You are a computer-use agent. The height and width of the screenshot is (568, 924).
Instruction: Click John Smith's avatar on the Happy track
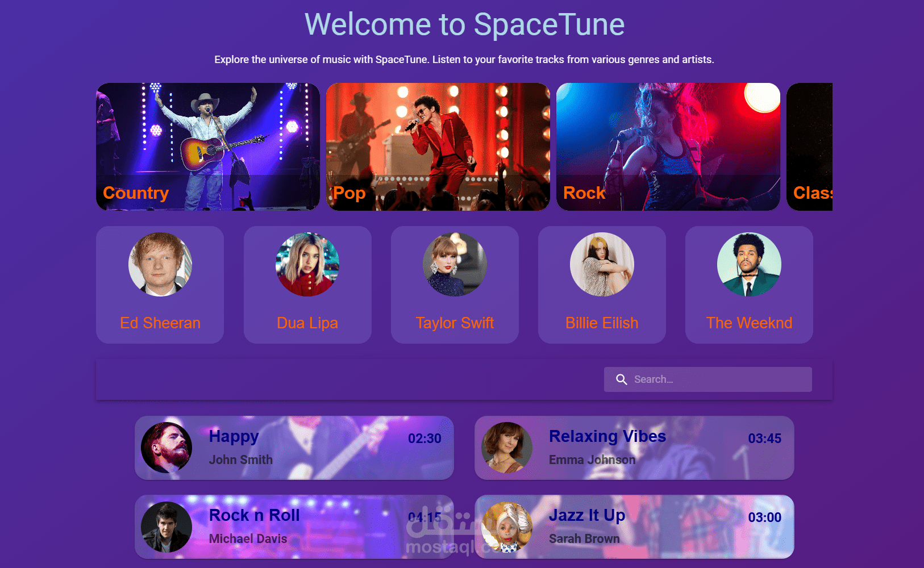pos(167,448)
